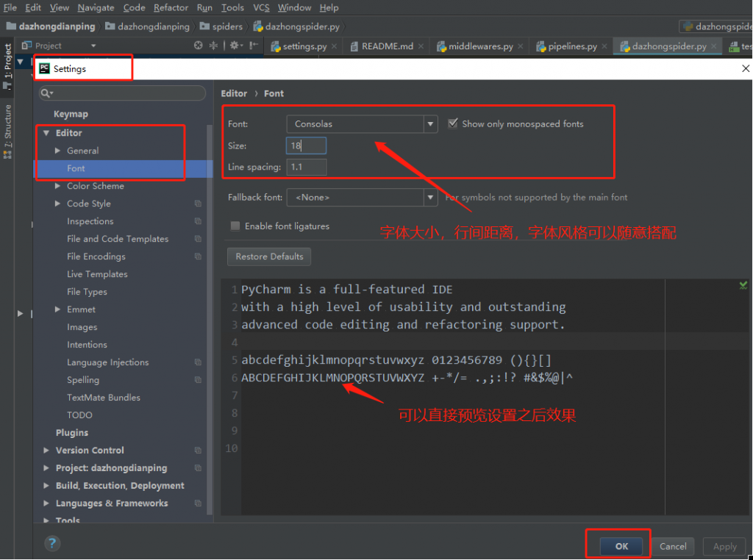Open the 1: Project side tool window
The height and width of the screenshot is (560, 753).
tap(7, 65)
